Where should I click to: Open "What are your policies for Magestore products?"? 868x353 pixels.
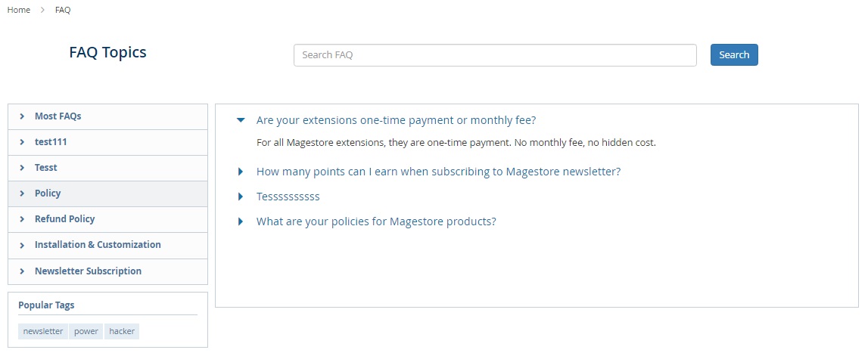click(376, 221)
